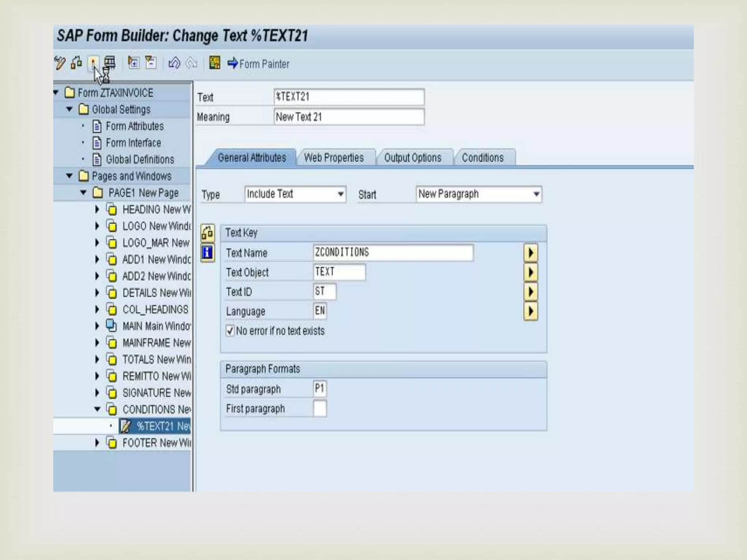This screenshot has width=747, height=560.
Task: Select Form Interface in the tree
Action: [x=133, y=143]
